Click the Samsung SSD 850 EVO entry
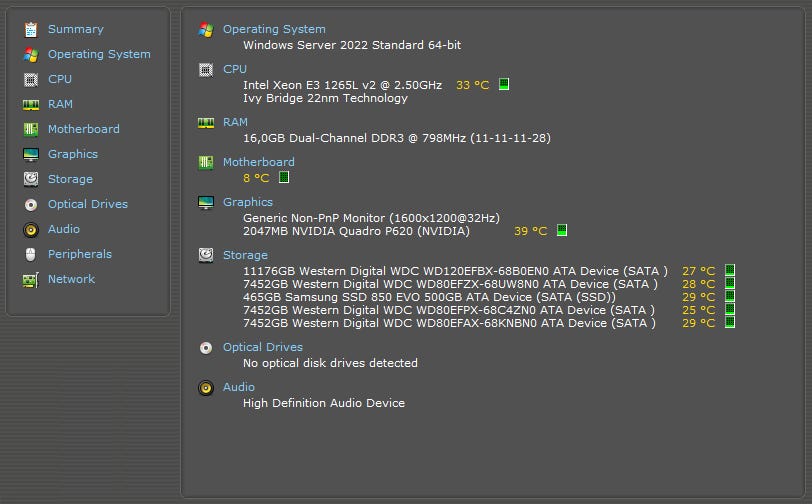Viewport: 812px width, 504px height. coord(429,297)
